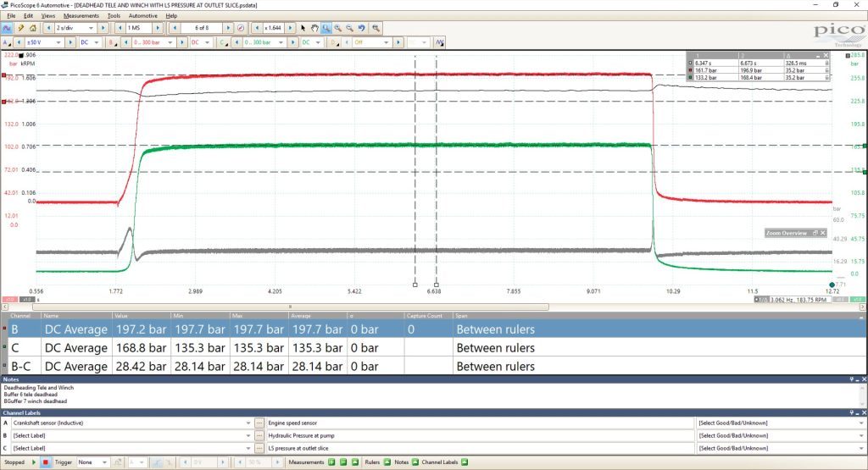The width and height of the screenshot is (868, 470).
Task: Open the Help menu
Action: 171,16
